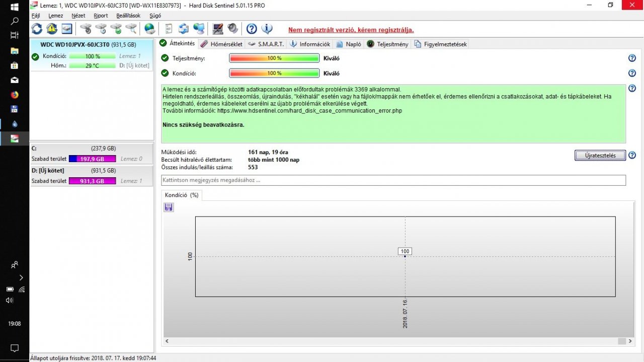Click the disk icon with clock
The image size is (644, 362).
click(101, 29)
